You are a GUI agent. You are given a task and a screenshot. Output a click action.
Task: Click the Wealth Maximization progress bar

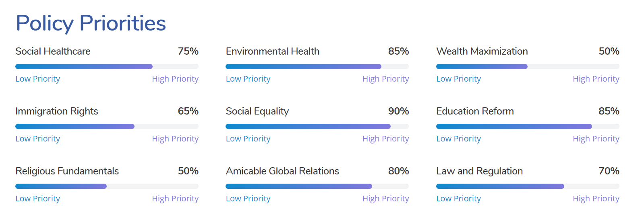528,66
